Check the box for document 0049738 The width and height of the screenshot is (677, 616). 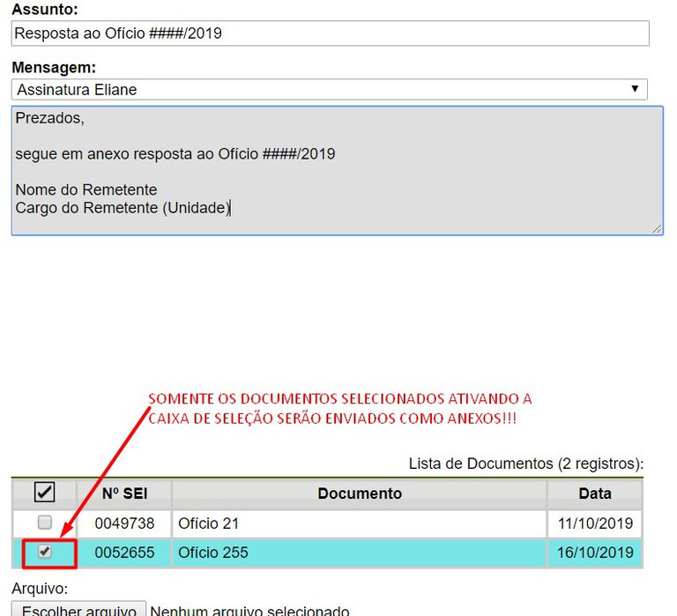point(44,523)
